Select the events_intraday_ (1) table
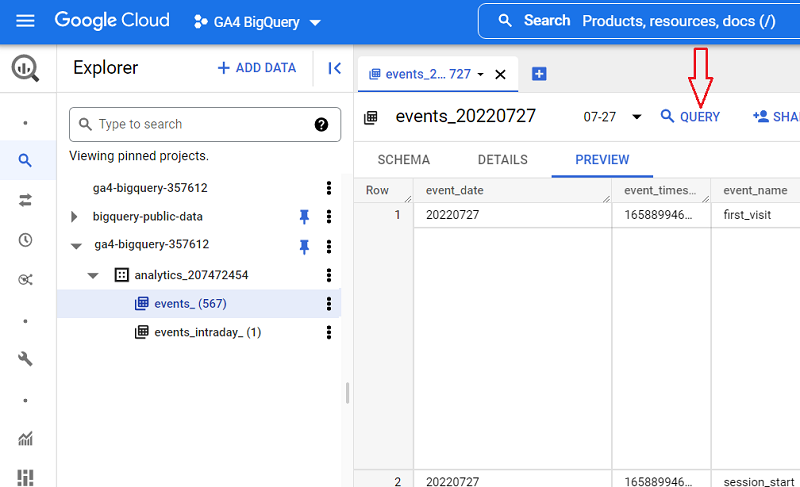 coord(208,332)
